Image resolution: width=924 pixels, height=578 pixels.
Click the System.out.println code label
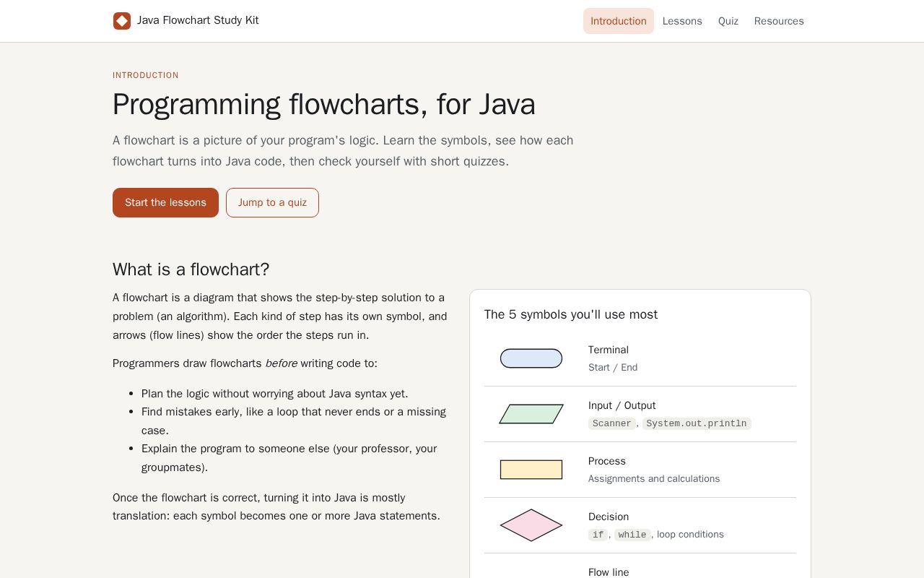(x=697, y=423)
